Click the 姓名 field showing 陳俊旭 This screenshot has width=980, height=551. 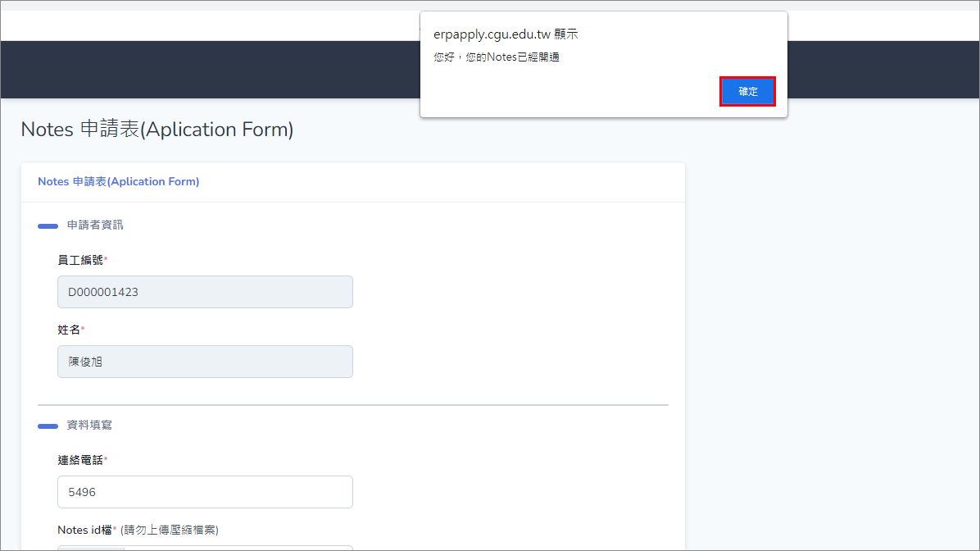[205, 362]
